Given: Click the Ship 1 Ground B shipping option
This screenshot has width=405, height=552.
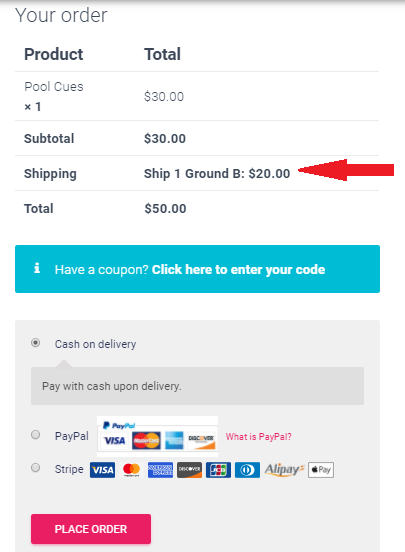Looking at the screenshot, I should [217, 174].
